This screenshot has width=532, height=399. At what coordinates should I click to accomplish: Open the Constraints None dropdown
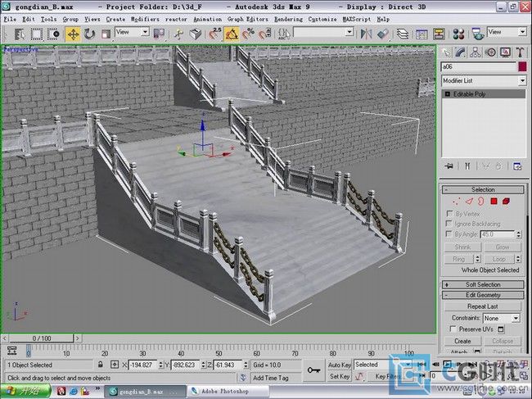click(502, 318)
